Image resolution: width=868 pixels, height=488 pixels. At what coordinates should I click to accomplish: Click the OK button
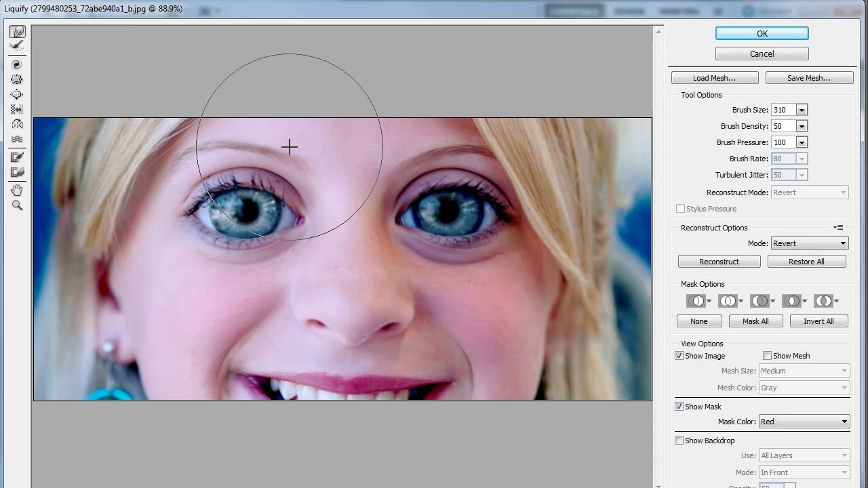[x=762, y=33]
